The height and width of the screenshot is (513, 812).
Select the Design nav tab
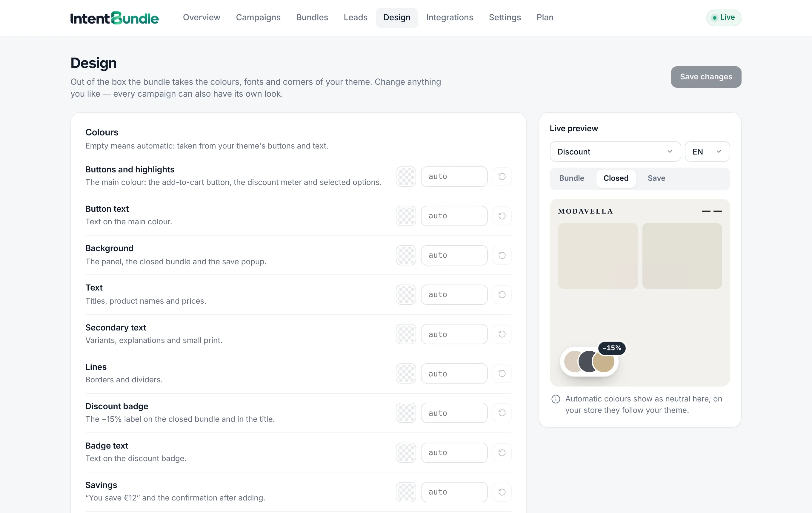pos(396,18)
